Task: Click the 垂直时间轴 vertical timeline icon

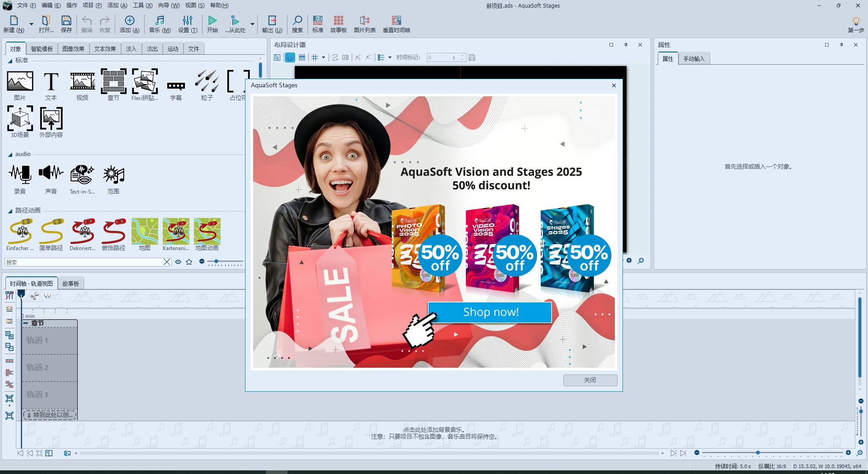Action: click(396, 24)
